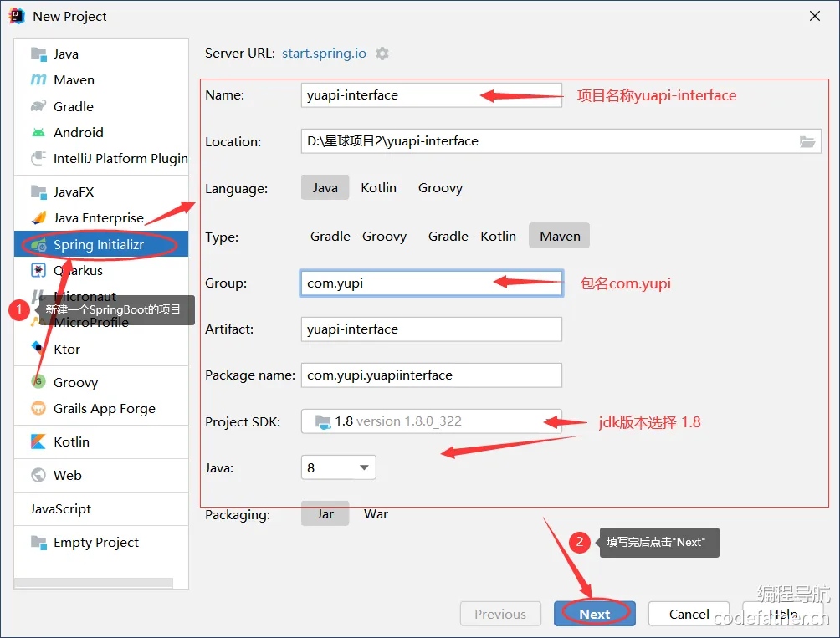
Task: Select JavaFX label in sidebar
Action: [x=74, y=191]
